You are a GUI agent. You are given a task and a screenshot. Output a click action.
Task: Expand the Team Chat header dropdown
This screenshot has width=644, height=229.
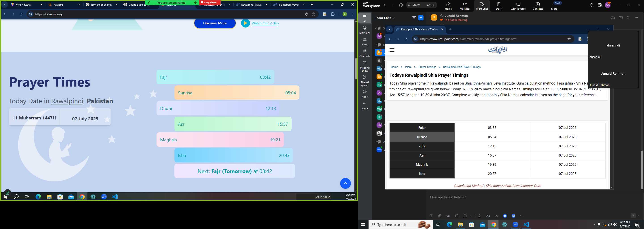(394, 18)
